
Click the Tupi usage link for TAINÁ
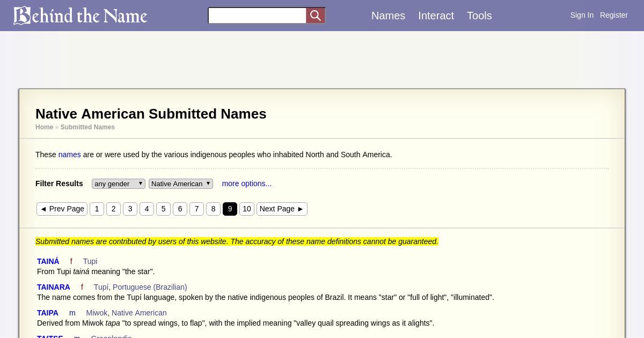click(90, 261)
